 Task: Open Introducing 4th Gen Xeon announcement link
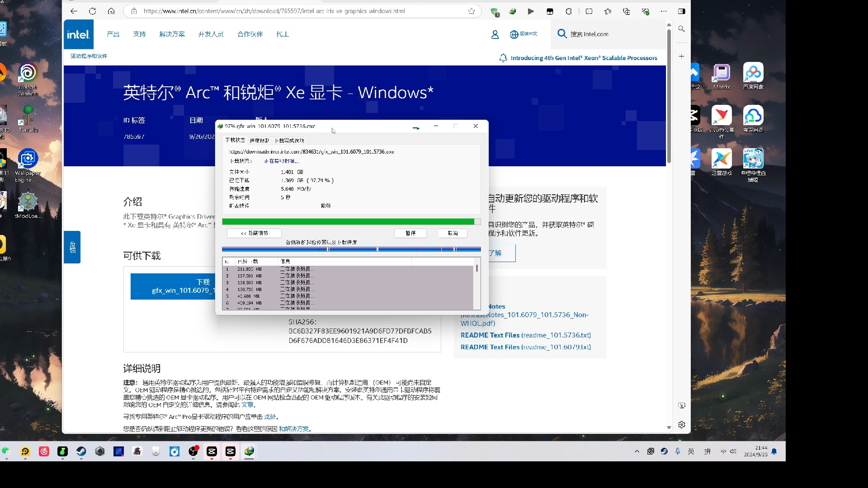[x=584, y=58]
